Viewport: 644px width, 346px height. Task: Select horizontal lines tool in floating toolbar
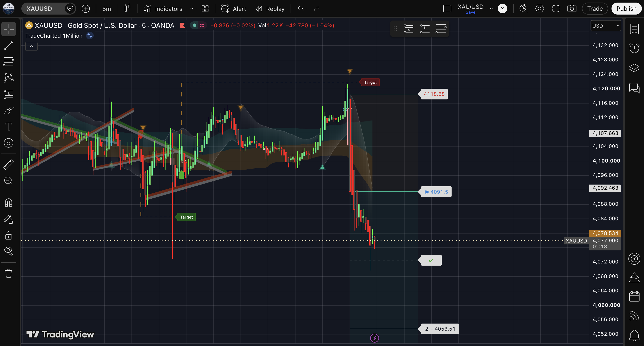(x=441, y=29)
